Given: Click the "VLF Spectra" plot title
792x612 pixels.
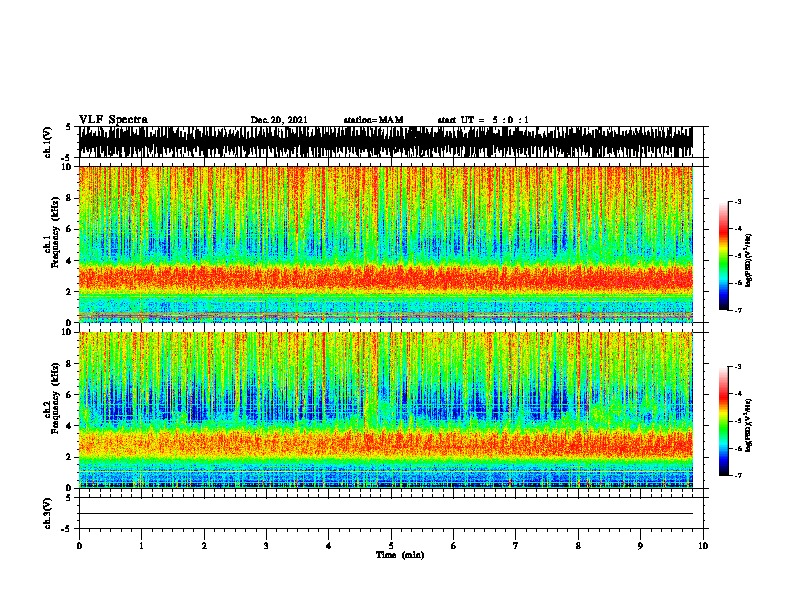Looking at the screenshot, I should (113, 120).
